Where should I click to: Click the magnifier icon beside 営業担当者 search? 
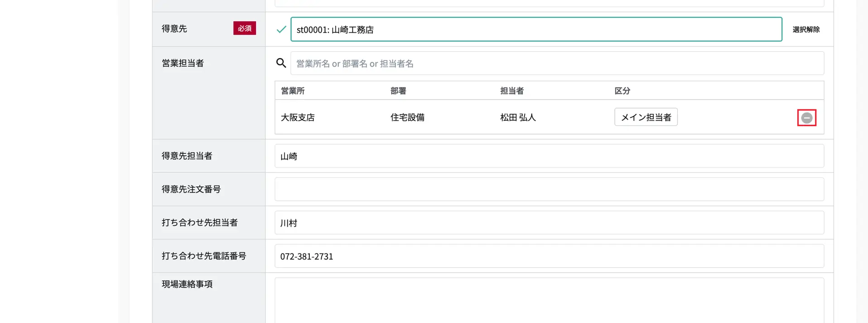pyautogui.click(x=281, y=63)
